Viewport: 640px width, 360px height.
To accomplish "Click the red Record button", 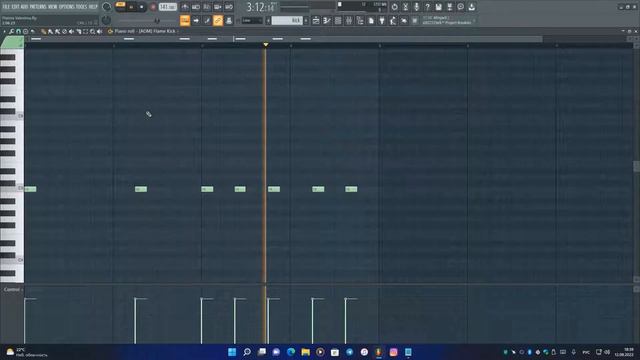I will pos(153,7).
